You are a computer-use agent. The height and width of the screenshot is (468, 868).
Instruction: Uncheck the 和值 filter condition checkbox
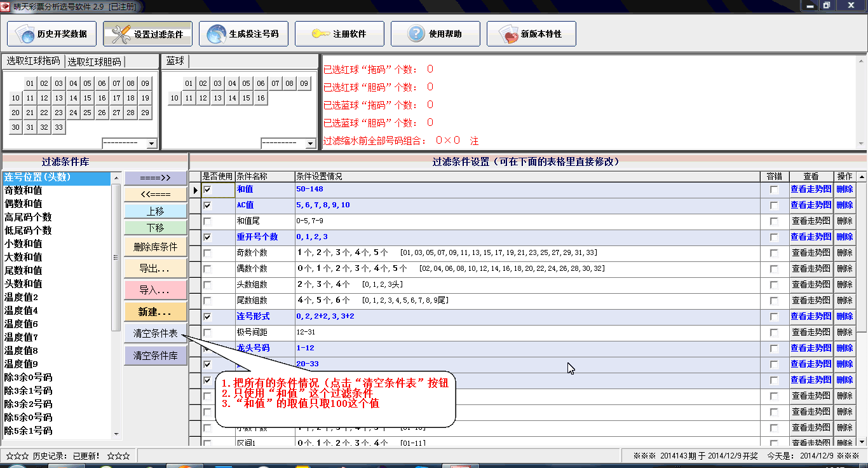207,189
